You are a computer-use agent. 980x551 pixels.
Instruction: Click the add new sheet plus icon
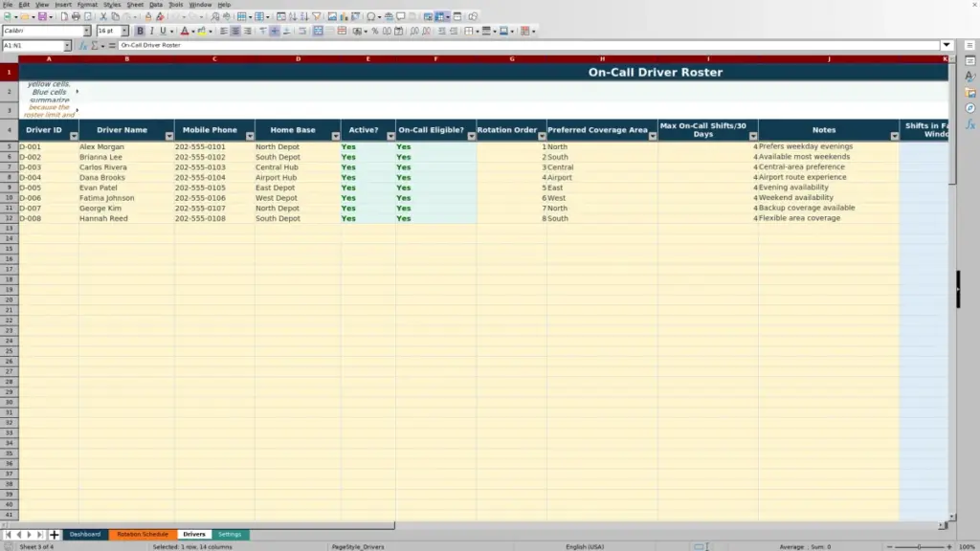coord(54,534)
